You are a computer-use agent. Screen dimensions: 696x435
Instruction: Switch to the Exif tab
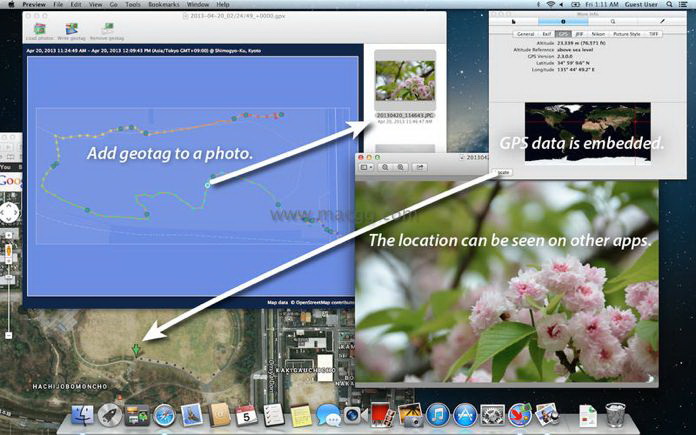549,33
